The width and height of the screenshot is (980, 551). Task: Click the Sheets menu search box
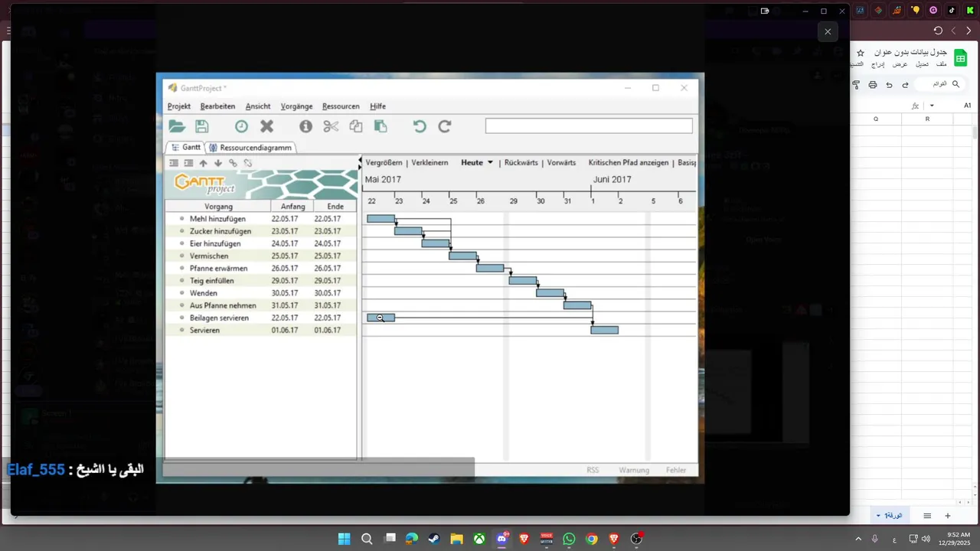coord(938,83)
